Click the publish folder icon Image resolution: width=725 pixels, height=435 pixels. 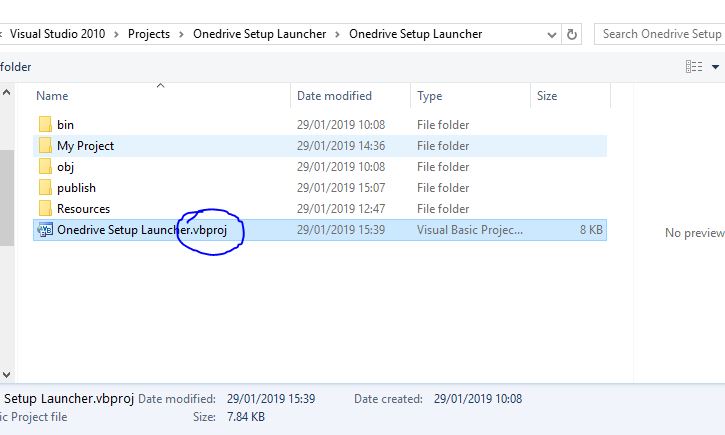coord(45,188)
